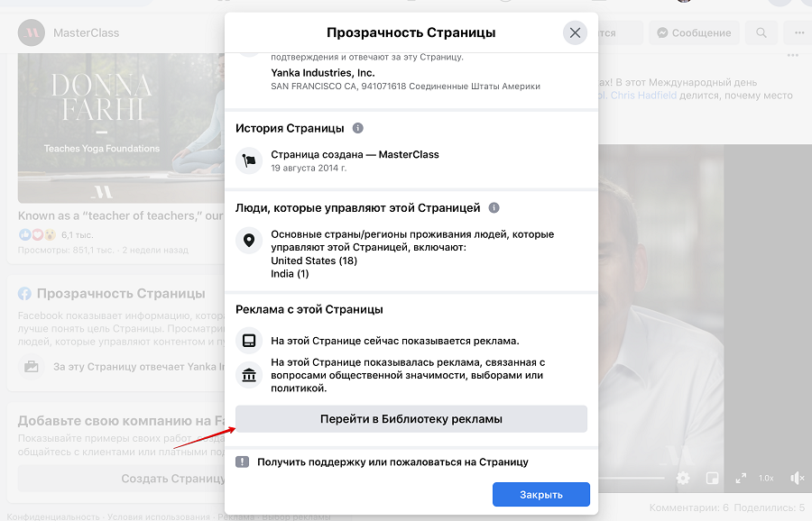Click the Сообщение button on the page
Viewport: 812px width, 521px height.
(x=694, y=32)
